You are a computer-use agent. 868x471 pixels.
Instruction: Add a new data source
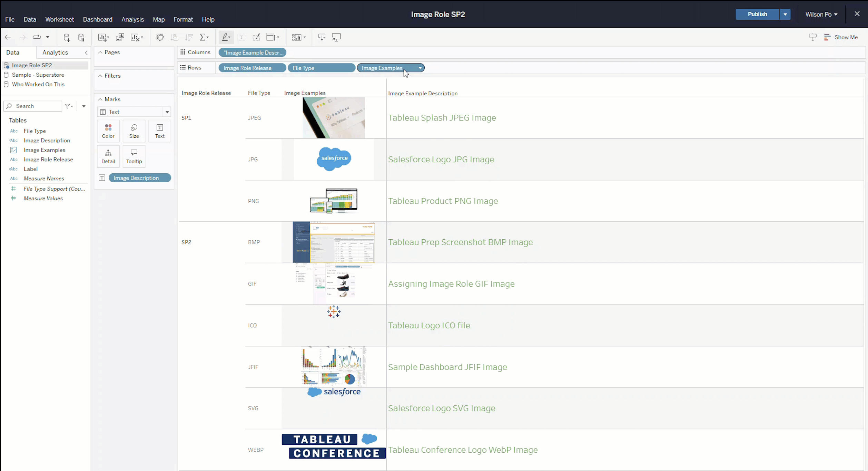click(x=67, y=37)
